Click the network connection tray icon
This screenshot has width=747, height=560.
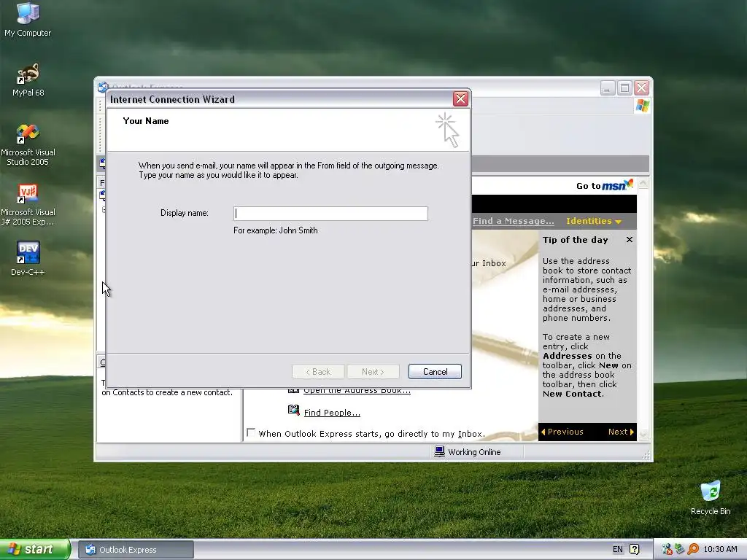tap(667, 550)
